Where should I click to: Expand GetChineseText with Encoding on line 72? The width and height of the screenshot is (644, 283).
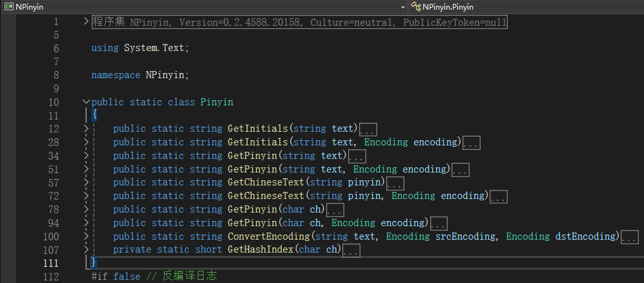coord(87,196)
